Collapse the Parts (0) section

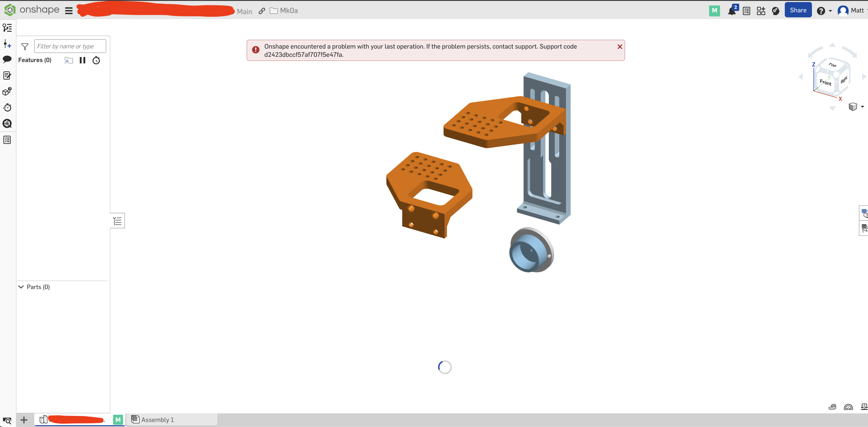[21, 287]
